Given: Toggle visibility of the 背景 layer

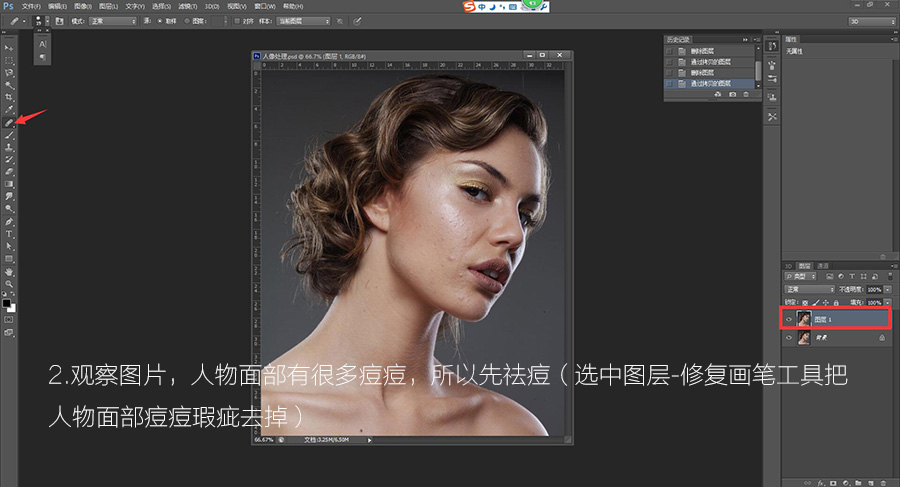Looking at the screenshot, I should [789, 339].
